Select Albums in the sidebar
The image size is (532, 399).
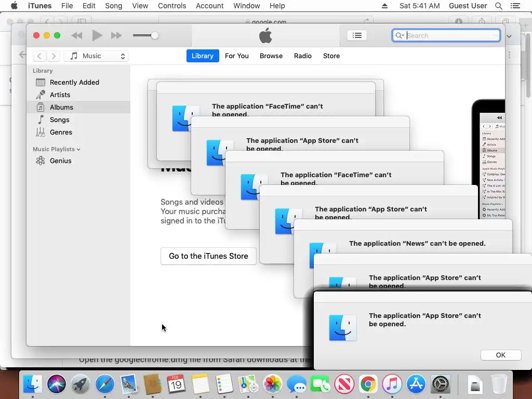[x=78, y=107]
